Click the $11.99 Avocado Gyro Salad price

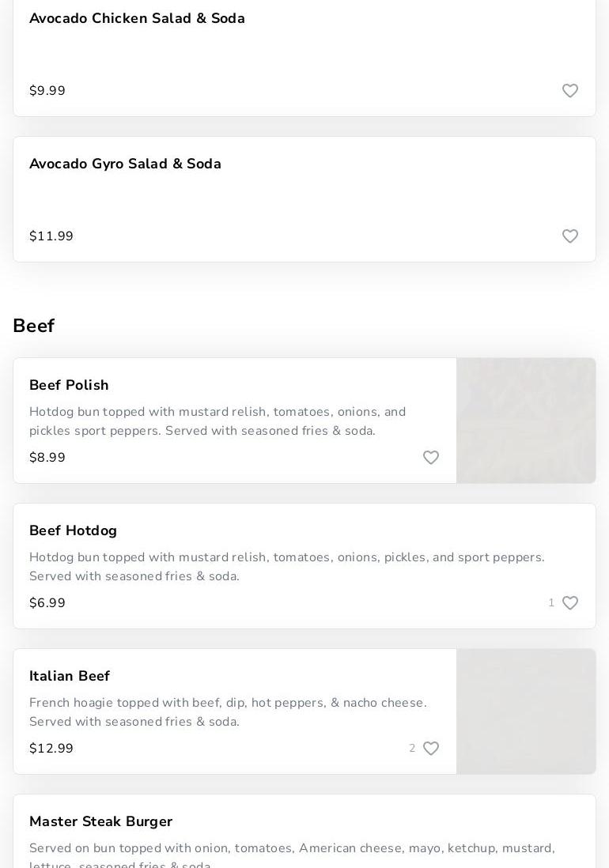pyautogui.click(x=51, y=236)
